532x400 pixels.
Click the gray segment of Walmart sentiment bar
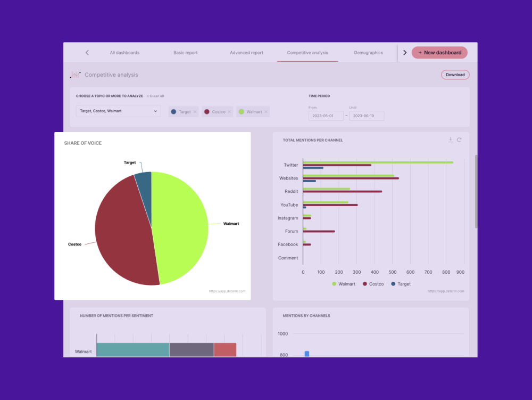192,350
